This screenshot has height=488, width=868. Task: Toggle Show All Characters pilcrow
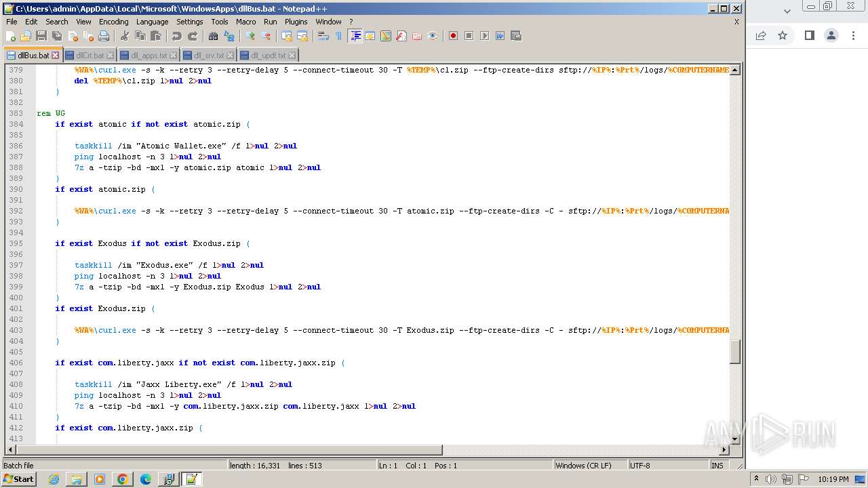[339, 36]
